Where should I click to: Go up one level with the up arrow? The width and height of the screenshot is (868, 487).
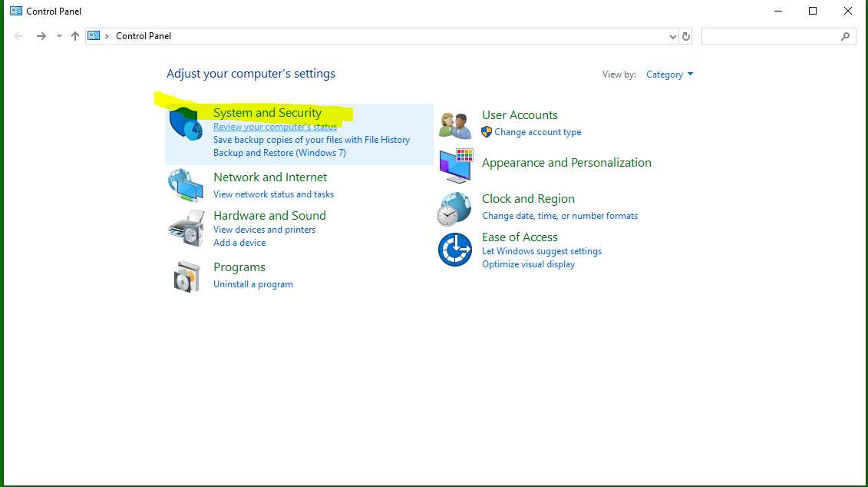click(x=75, y=36)
